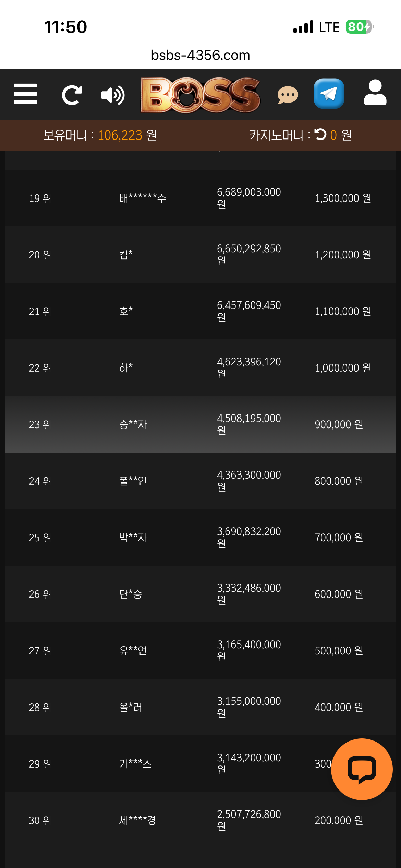401x868 pixels.
Task: Tap the rank 28 row for 올*러
Action: pyautogui.click(x=200, y=707)
